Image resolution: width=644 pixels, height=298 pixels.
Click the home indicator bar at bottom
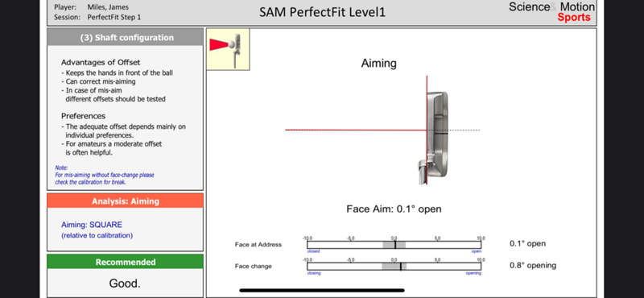click(321, 290)
